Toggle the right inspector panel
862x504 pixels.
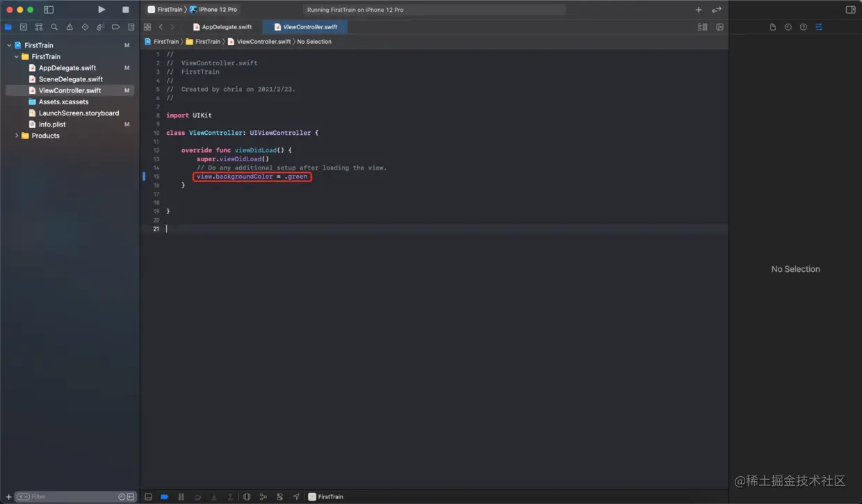point(850,10)
